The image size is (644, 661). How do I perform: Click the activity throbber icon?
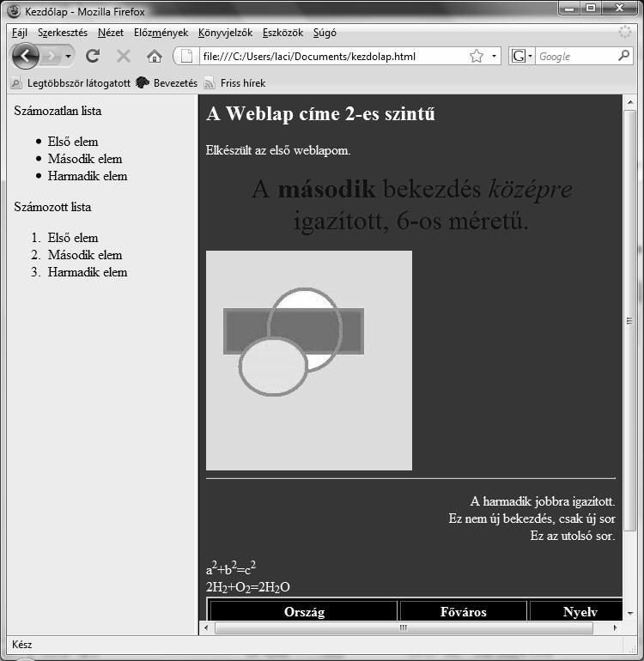pyautogui.click(x=624, y=32)
